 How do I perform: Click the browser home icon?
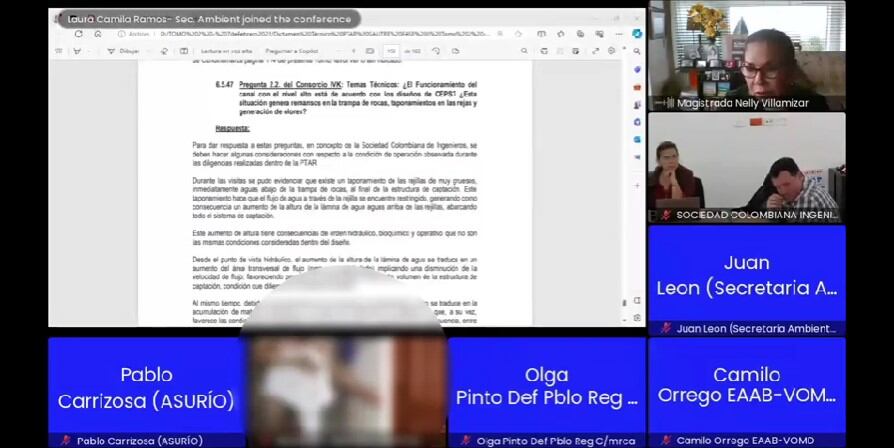point(98,34)
